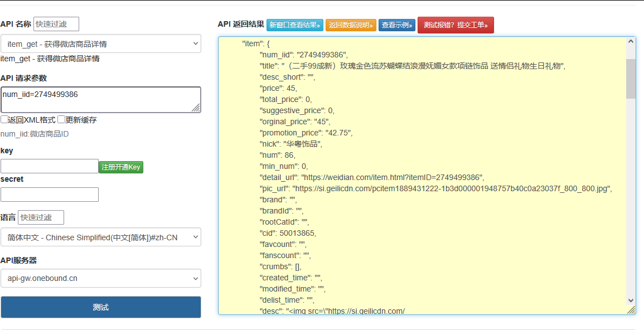Click resize grip of request parameters textarea

(196, 108)
